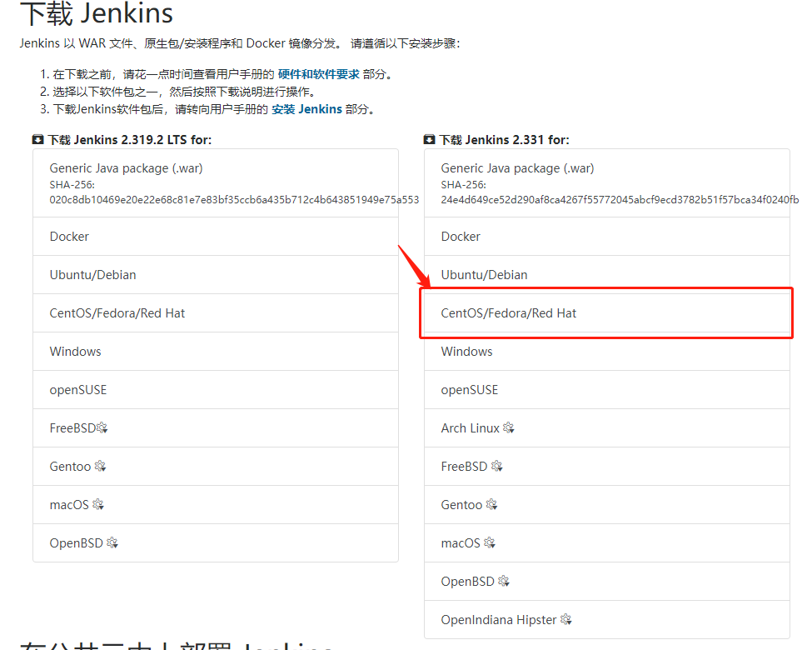Click download icon before 下载 Jenkins 2.319.2 LTS
Image resolution: width=812 pixels, height=650 pixels.
click(37, 139)
